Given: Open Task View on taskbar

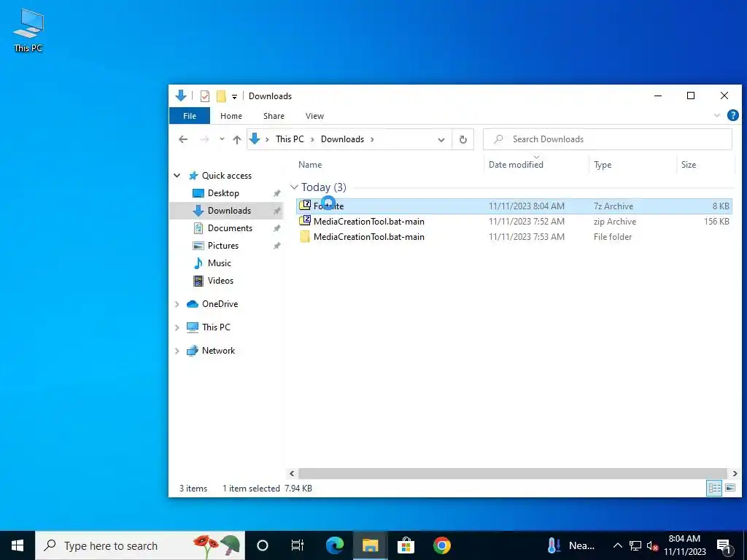Looking at the screenshot, I should 298,545.
